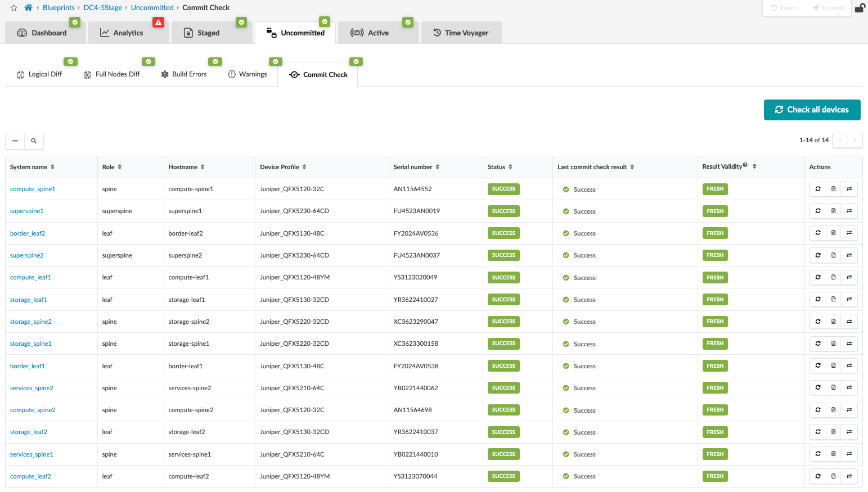
Task: Click the home icon in breadcrumb
Action: (x=28, y=8)
